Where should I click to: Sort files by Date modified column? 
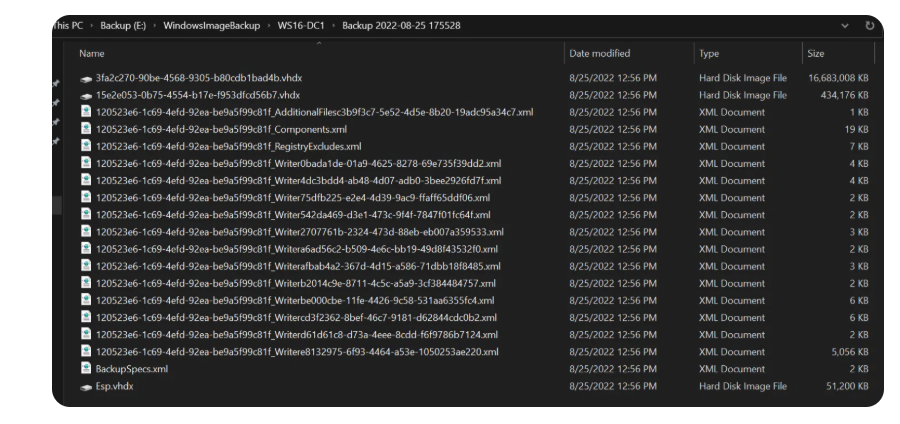click(x=598, y=52)
